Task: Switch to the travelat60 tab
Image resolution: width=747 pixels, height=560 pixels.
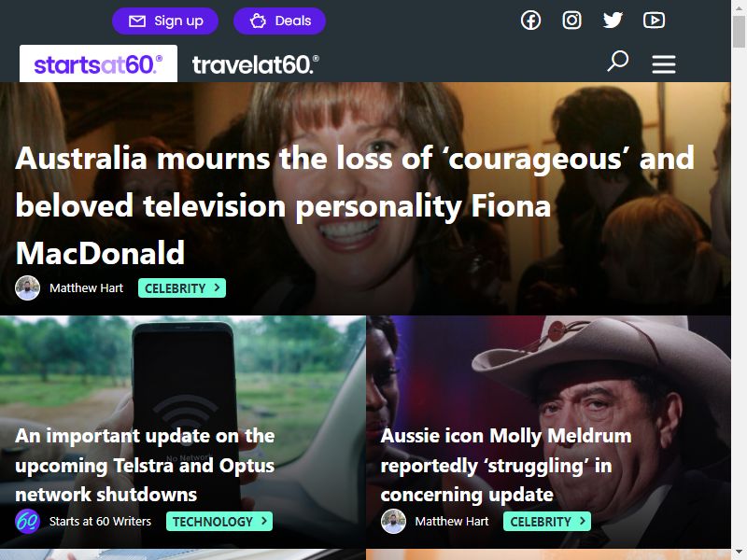Action: tap(255, 64)
